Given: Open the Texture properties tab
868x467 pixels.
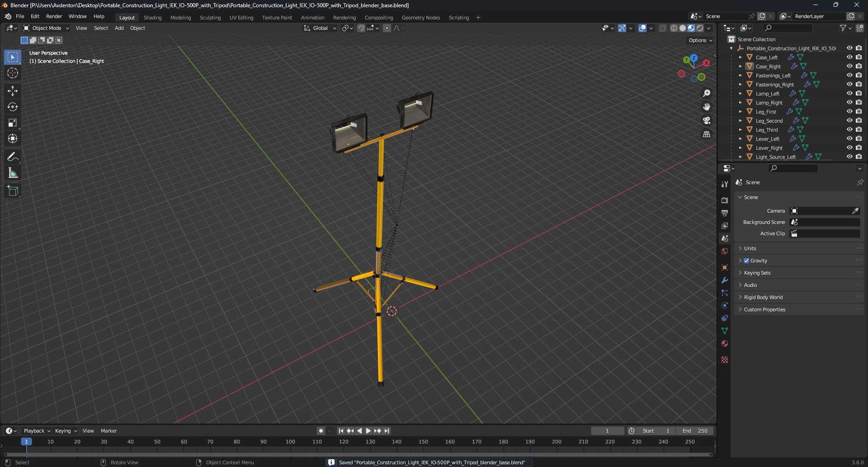Looking at the screenshot, I should 725,360.
